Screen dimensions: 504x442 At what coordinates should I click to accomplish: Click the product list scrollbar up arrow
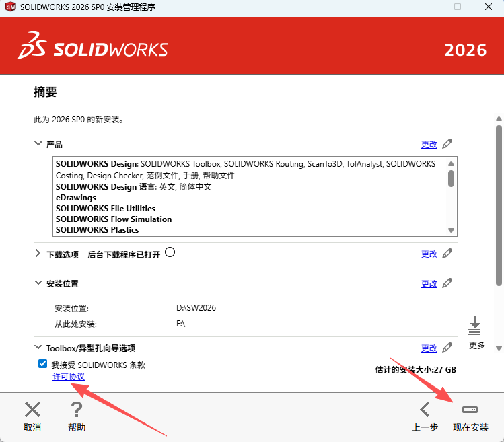tap(451, 163)
